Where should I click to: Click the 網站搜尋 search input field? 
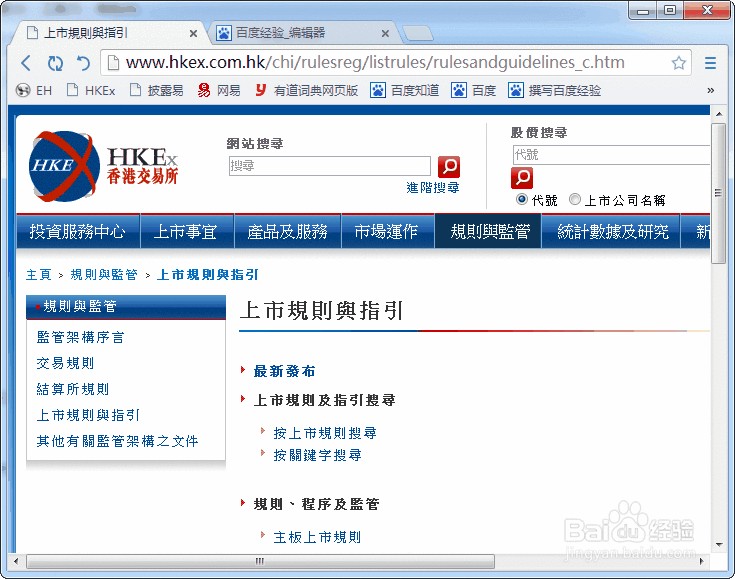[x=330, y=166]
